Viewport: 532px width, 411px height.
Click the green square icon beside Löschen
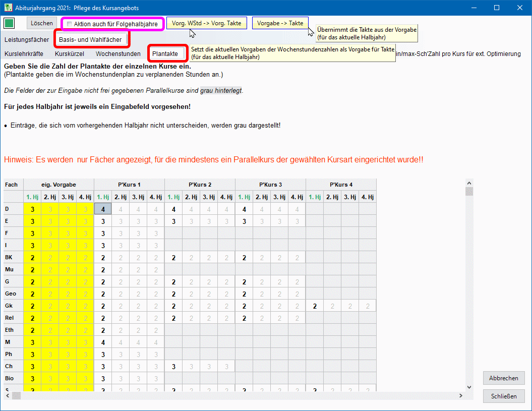(9, 23)
